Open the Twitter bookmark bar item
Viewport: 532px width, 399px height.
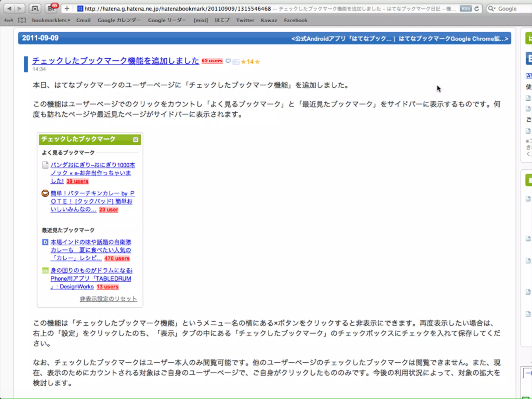pyautogui.click(x=245, y=20)
